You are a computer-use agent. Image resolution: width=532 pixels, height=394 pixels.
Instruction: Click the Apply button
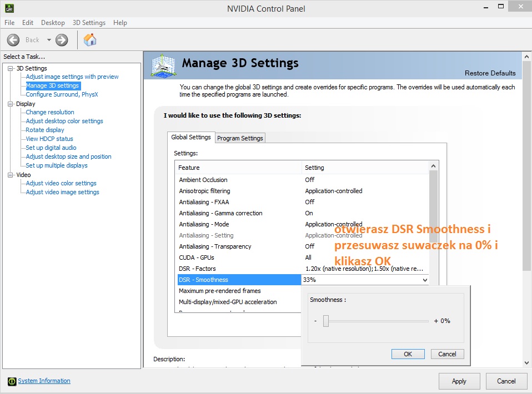click(x=459, y=381)
